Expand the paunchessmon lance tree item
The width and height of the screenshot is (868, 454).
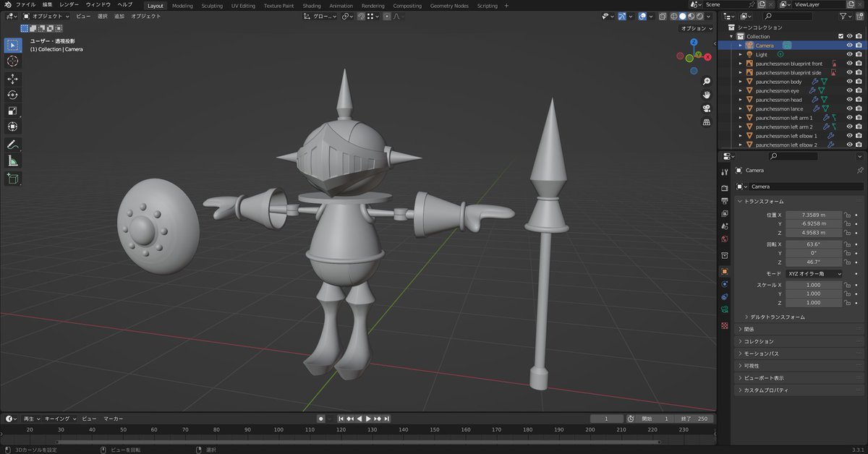(741, 109)
